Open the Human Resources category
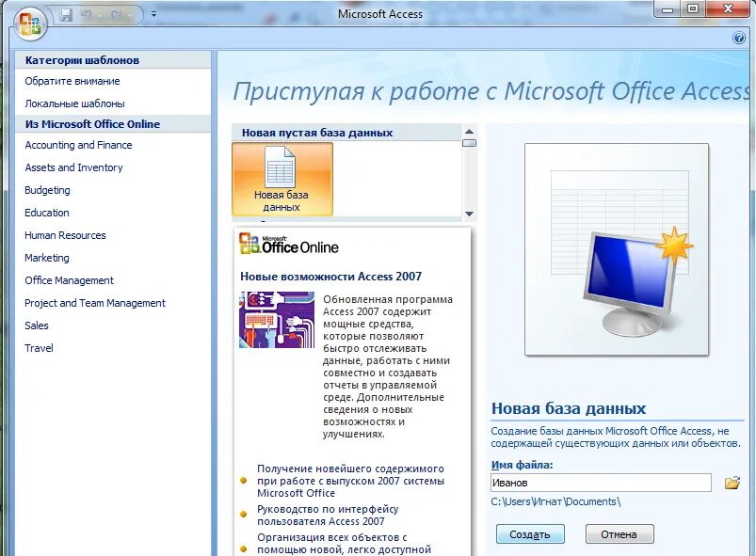Screen dimensions: 756x556 pyautogui.click(x=65, y=235)
